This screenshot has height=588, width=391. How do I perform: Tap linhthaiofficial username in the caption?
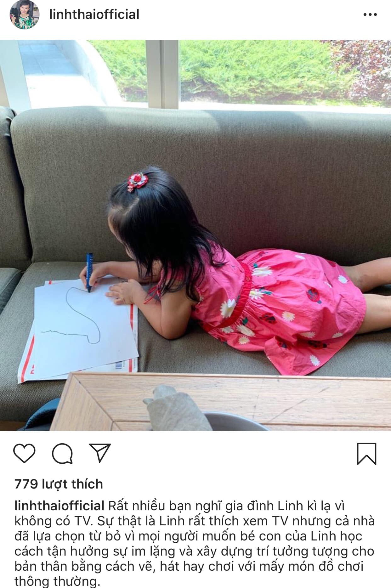59,506
